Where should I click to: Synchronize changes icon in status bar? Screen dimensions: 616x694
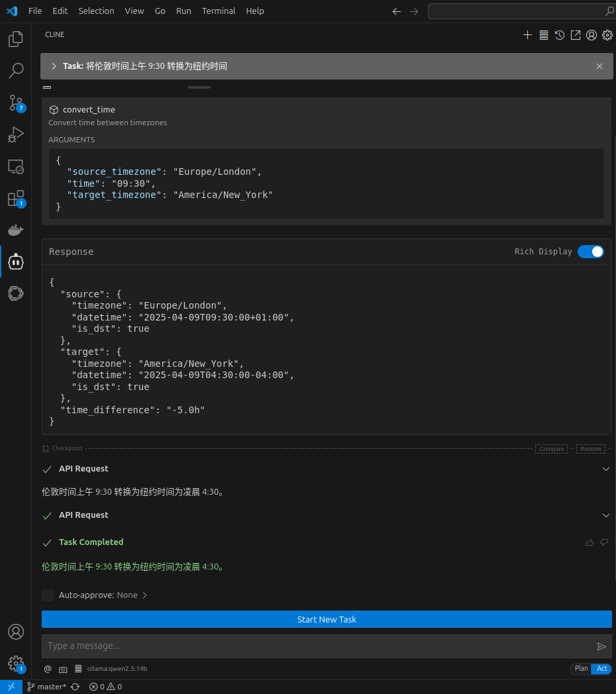76,687
